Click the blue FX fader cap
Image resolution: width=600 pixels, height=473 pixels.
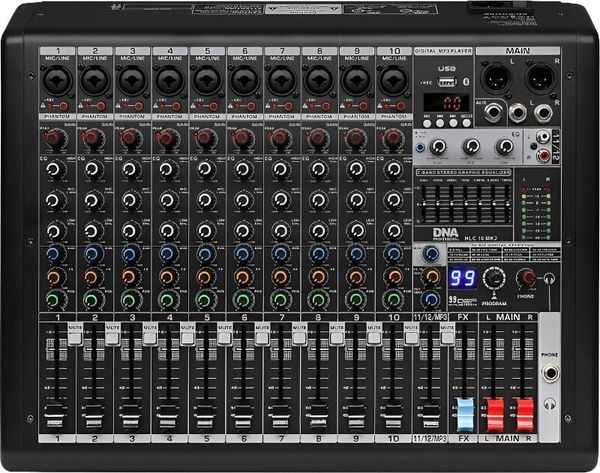tap(463, 412)
